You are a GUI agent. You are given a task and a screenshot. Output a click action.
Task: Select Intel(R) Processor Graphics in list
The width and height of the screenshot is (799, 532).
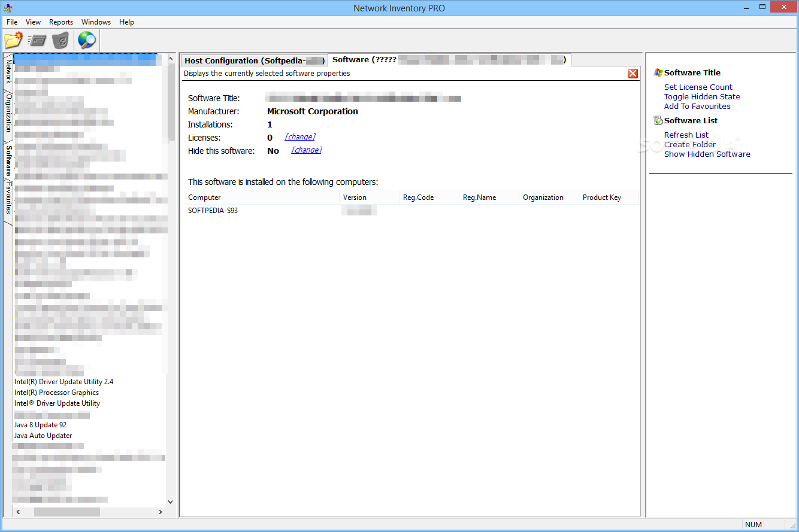click(56, 393)
